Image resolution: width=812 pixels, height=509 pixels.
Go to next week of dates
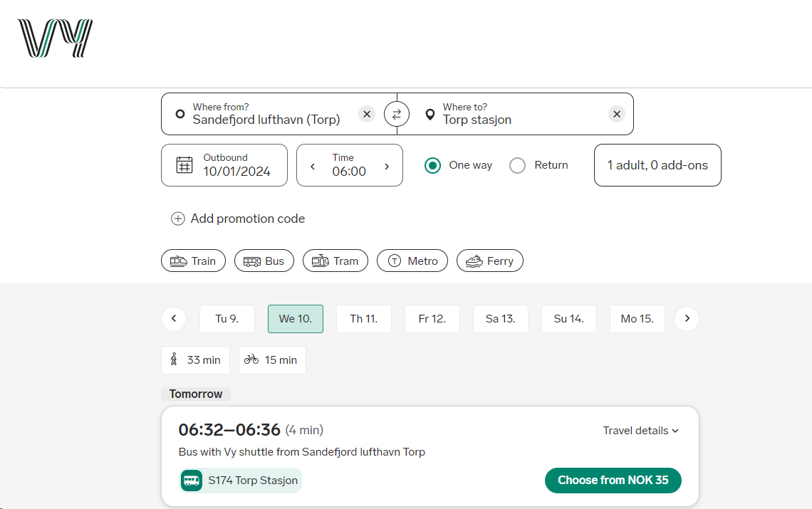coord(687,318)
